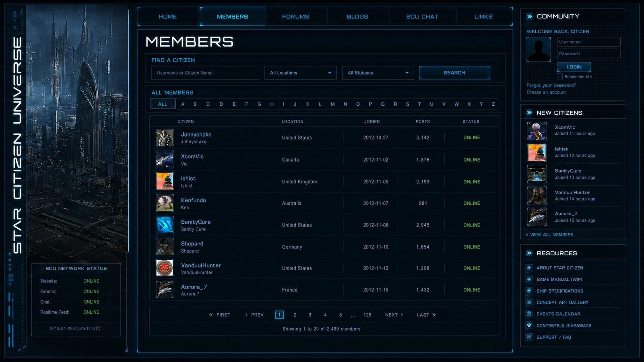This screenshot has width=644, height=362.
Task: Go to the Home tab
Action: pyautogui.click(x=167, y=16)
